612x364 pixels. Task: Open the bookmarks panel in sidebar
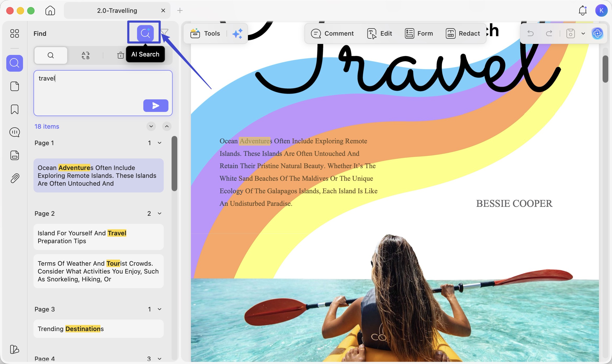click(x=15, y=109)
